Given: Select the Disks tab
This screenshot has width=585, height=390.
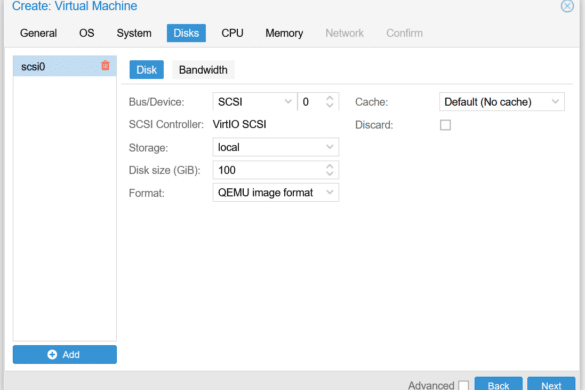Looking at the screenshot, I should [186, 33].
